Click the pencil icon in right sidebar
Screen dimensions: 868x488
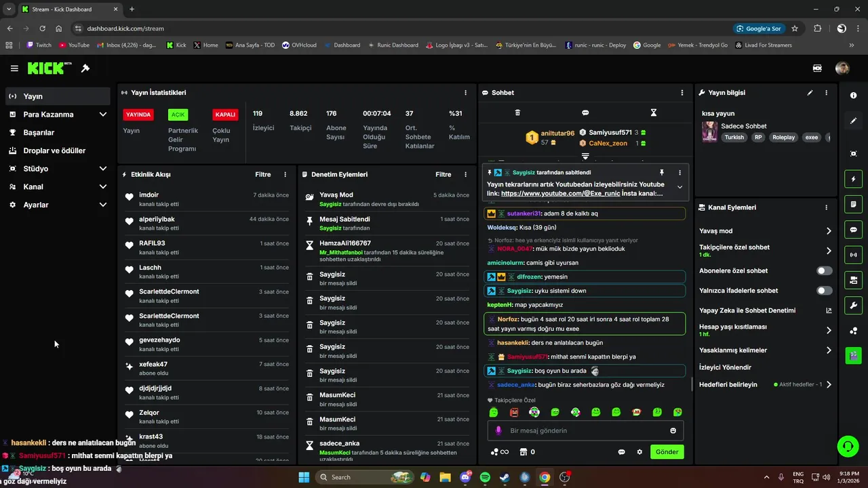(x=853, y=121)
